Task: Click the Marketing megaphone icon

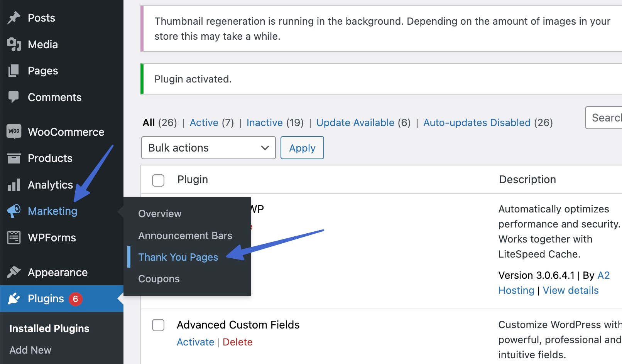Action: tap(14, 211)
